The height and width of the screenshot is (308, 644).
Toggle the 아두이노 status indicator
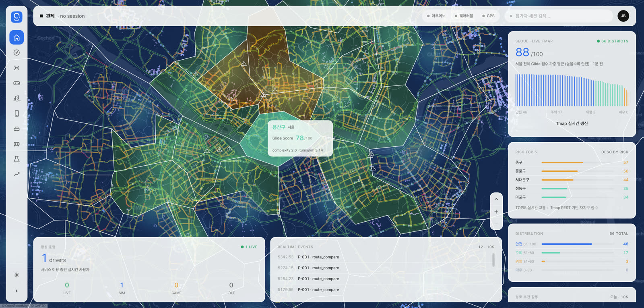[436, 16]
